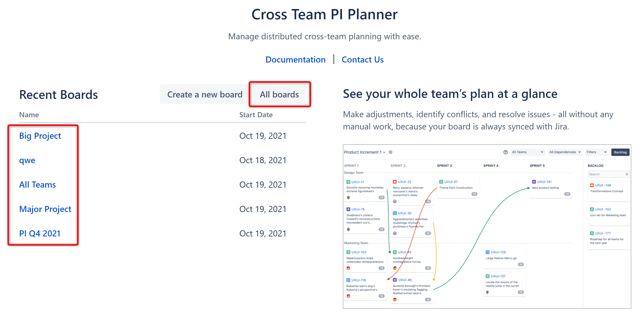
Task: Click the blue task icon on UXUI-30
Action: [394, 213]
